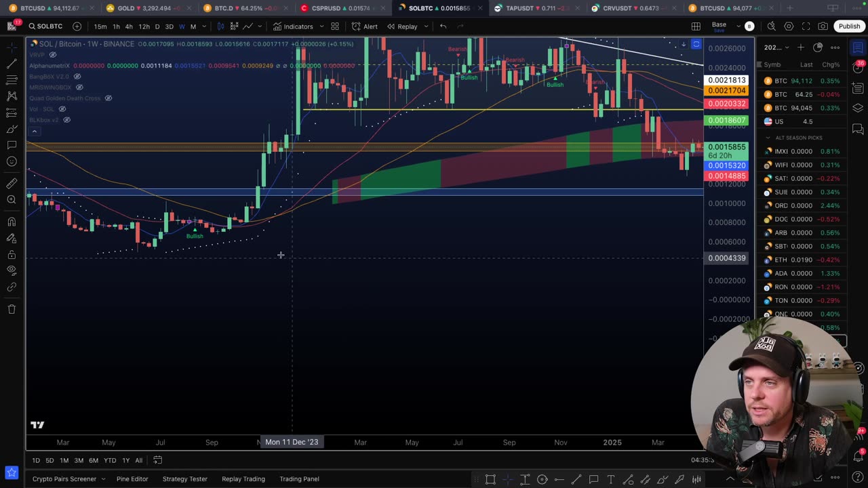Toggle hide all drawings eye icon
Viewport: 868px width, 488px height.
click(x=12, y=270)
